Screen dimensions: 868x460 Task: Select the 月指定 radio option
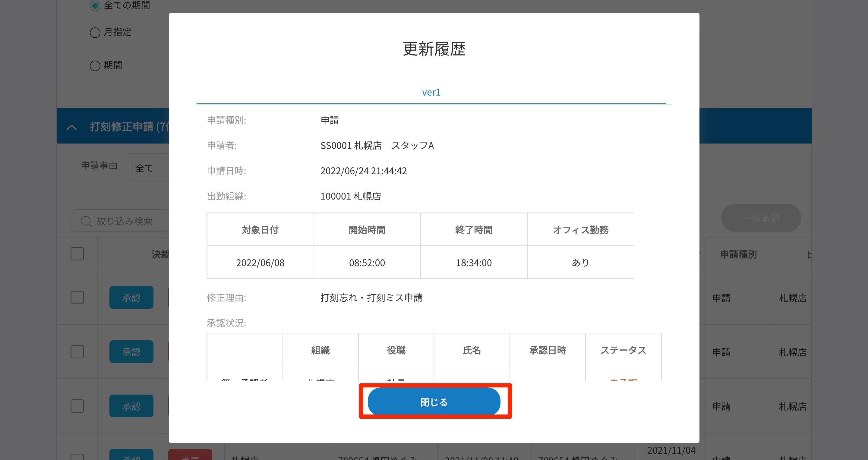tap(95, 32)
